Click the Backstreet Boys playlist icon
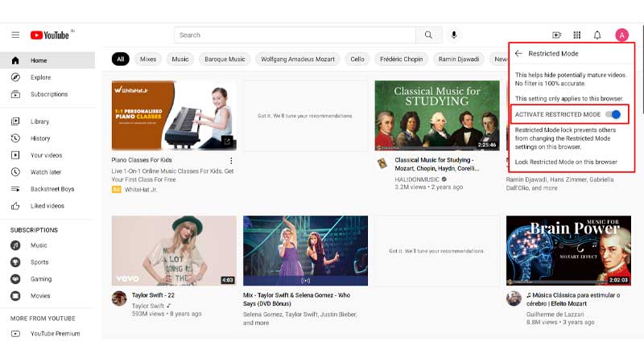Image resolution: width=644 pixels, height=362 pixels. coord(15,189)
